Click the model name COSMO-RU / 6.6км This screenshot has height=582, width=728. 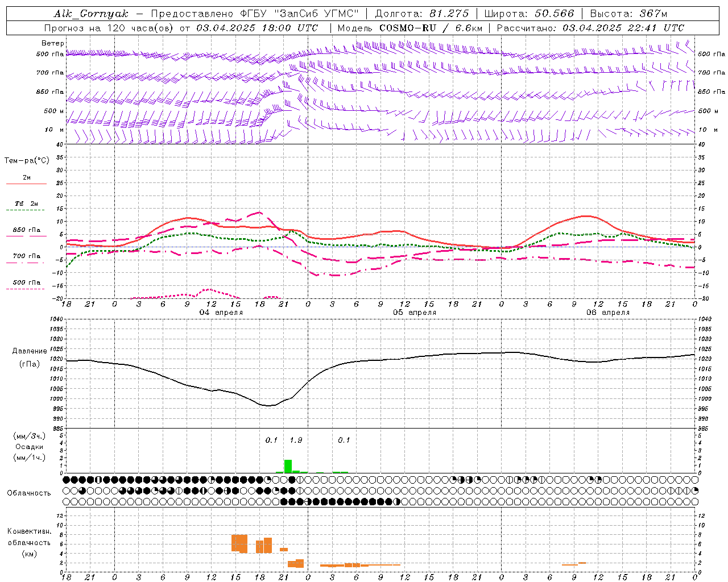(x=431, y=28)
